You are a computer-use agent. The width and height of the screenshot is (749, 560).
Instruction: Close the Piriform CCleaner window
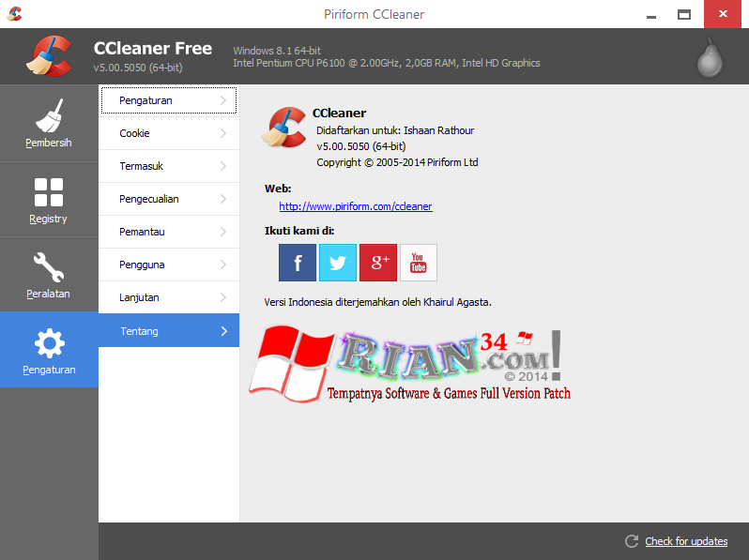pyautogui.click(x=723, y=14)
